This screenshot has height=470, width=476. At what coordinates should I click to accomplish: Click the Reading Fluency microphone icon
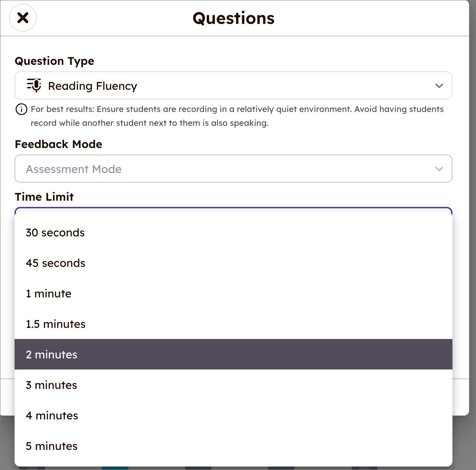pyautogui.click(x=34, y=85)
